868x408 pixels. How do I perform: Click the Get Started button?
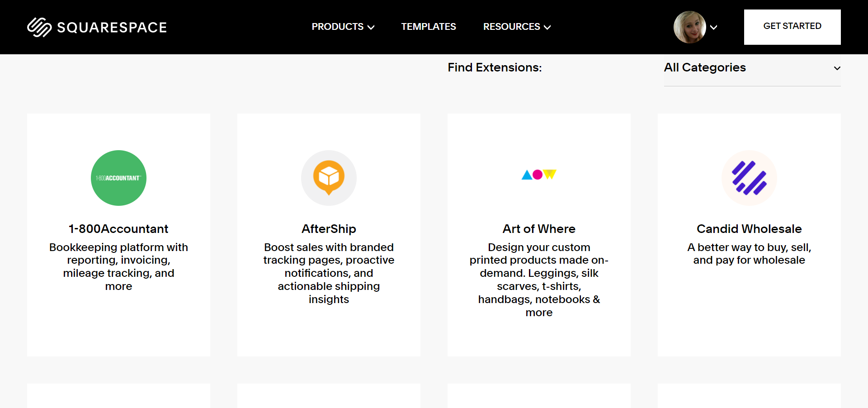point(792,26)
